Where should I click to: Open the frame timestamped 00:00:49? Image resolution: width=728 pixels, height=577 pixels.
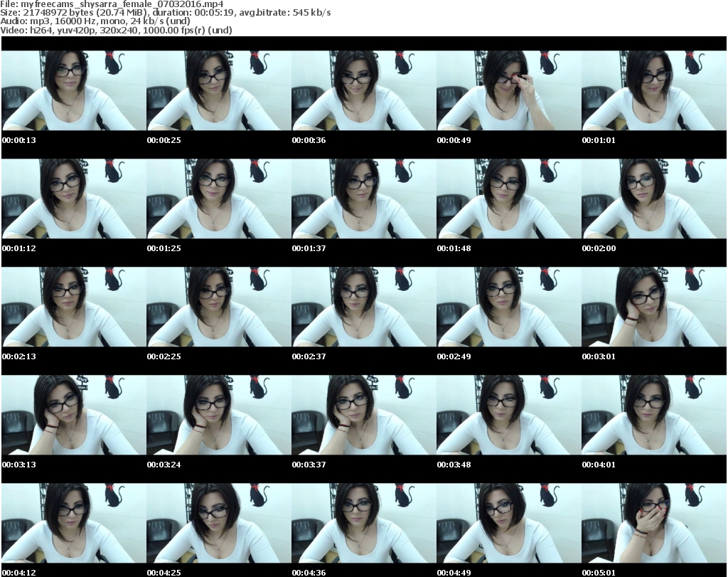508,90
